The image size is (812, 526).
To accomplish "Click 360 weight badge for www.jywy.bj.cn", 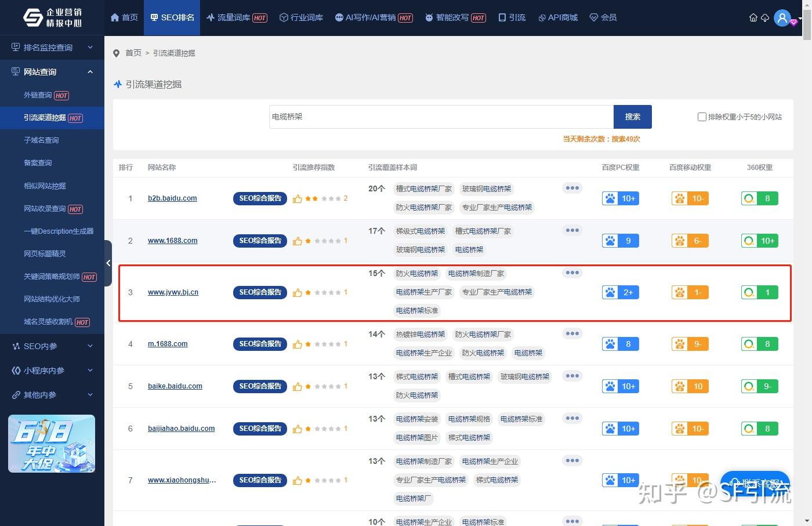I will point(760,292).
